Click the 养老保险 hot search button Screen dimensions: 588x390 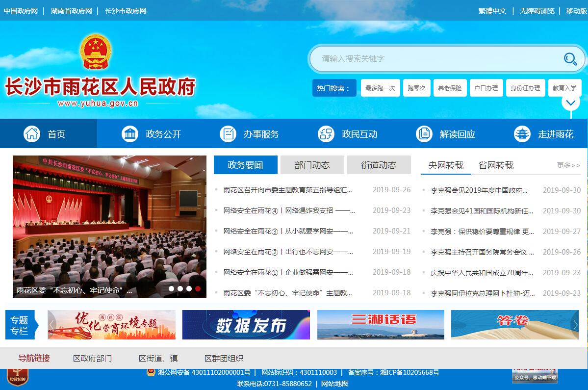coord(450,88)
